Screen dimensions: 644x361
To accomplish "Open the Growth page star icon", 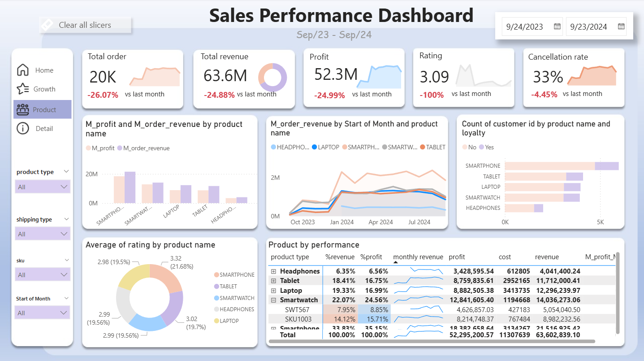I will (x=22, y=89).
